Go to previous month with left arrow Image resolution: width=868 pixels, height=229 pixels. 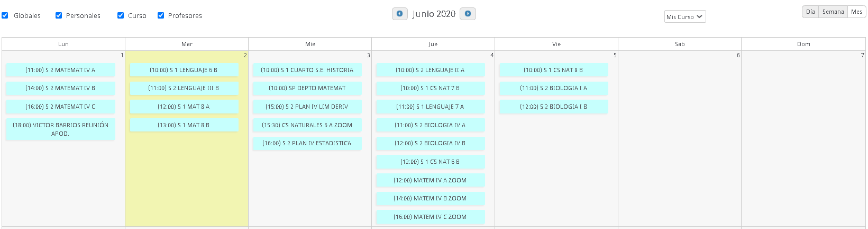pos(399,14)
